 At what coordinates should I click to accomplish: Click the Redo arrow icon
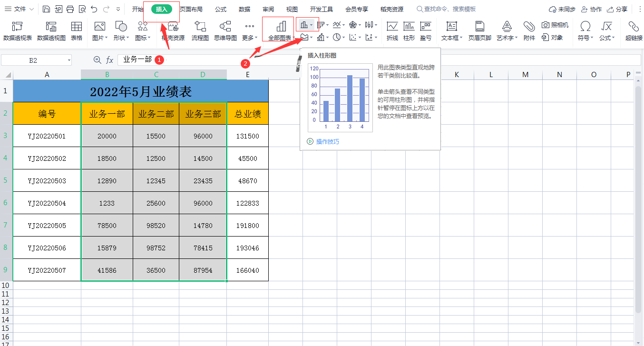pyautogui.click(x=106, y=9)
